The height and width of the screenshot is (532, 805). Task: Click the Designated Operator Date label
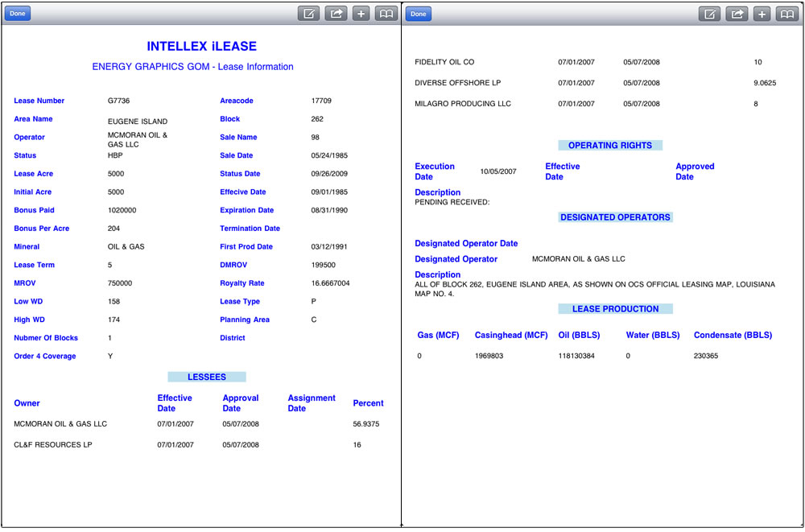click(466, 243)
